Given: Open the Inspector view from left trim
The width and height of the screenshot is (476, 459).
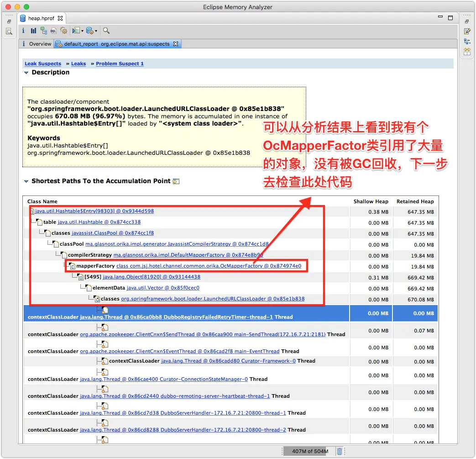Looking at the screenshot, I should pos(9,32).
